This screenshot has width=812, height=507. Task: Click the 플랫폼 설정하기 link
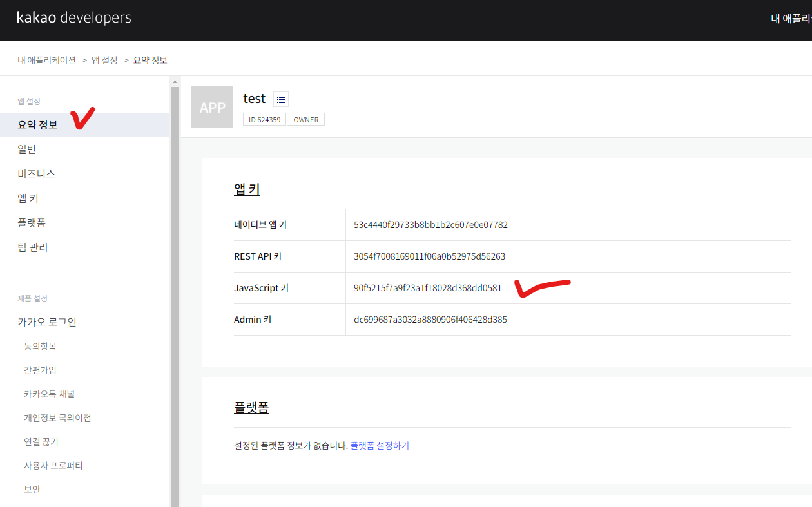pyautogui.click(x=380, y=446)
